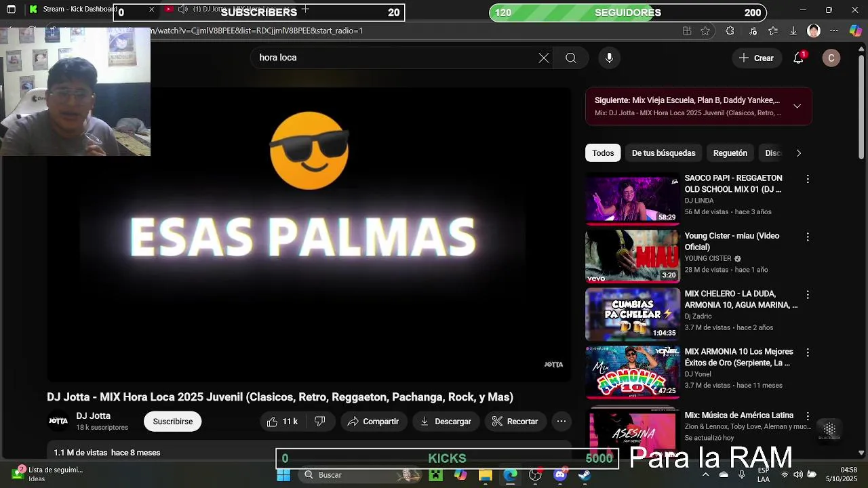
Task: Open Discord from the taskbar
Action: tap(560, 475)
